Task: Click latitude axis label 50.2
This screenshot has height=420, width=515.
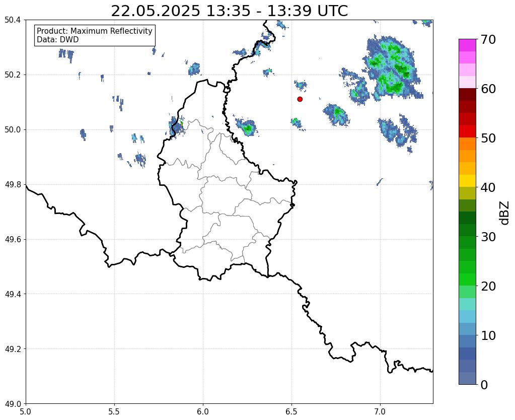Action: coord(13,75)
